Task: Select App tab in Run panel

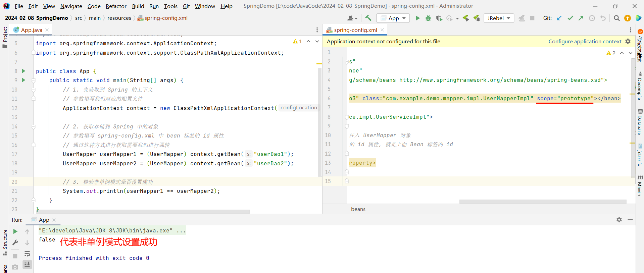Action: click(x=44, y=220)
